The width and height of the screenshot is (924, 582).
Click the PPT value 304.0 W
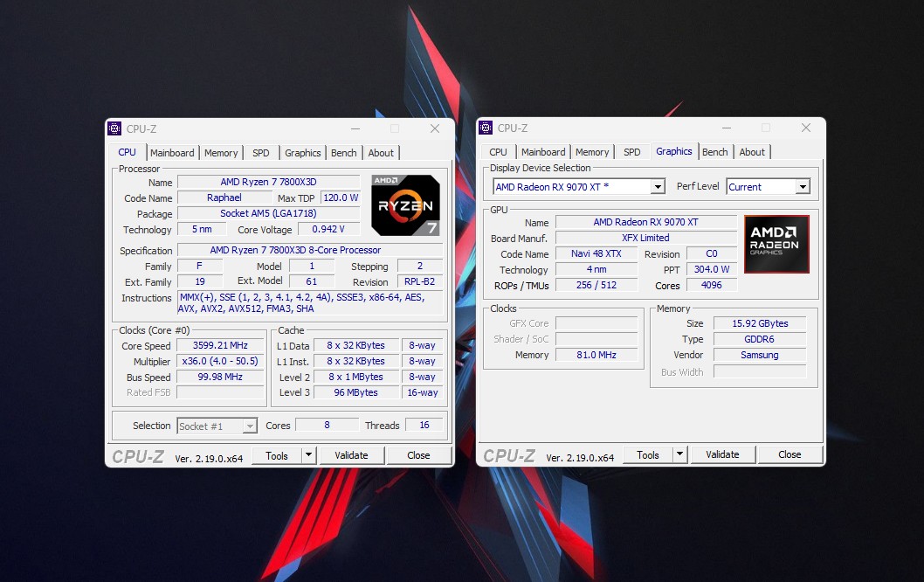point(712,269)
